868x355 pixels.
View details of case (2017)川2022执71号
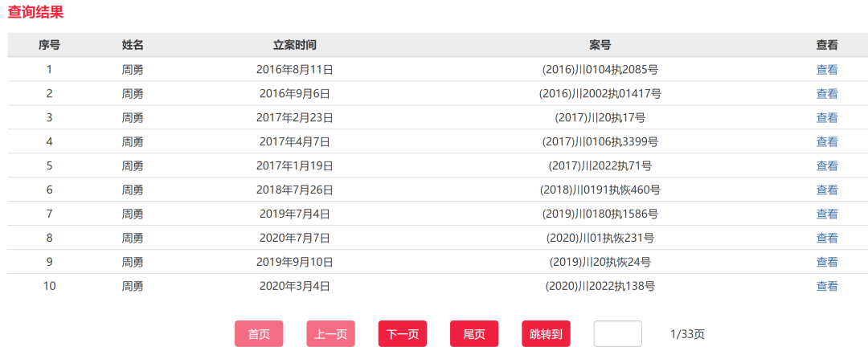click(826, 166)
